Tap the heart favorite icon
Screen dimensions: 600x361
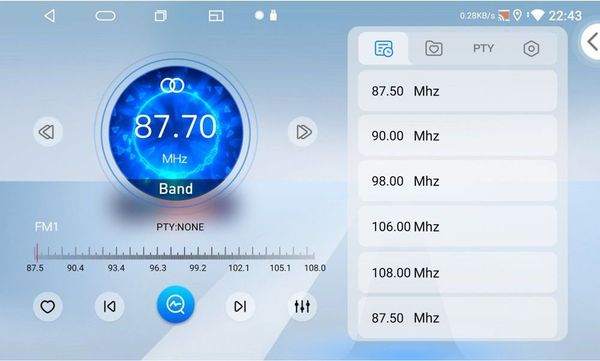47,306
